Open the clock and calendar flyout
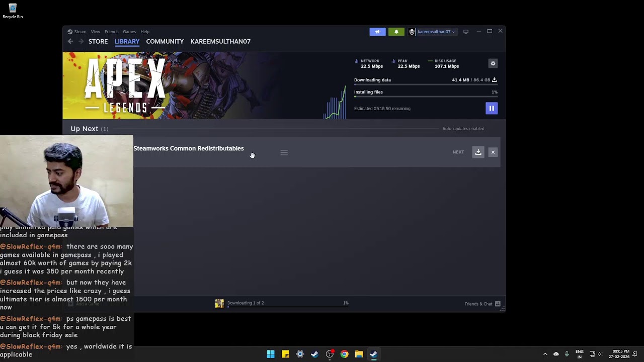The image size is (644, 362). tap(619, 354)
